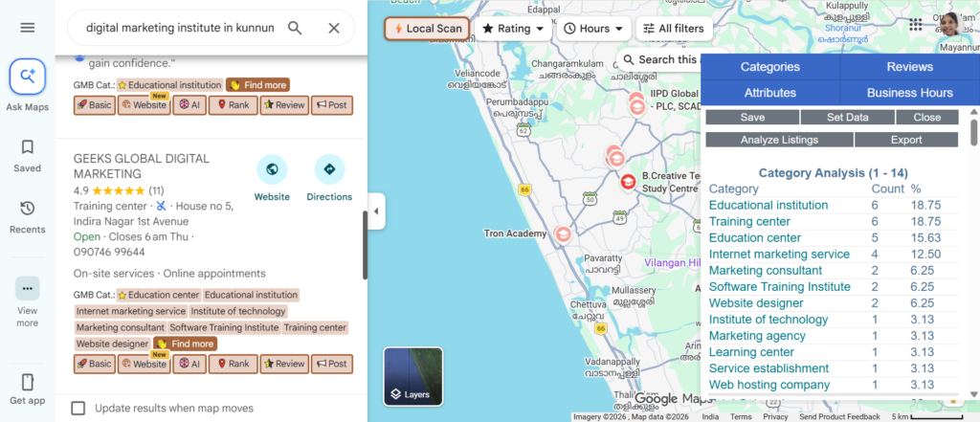Click Rank button under Geeks Global listing
This screenshot has width=980, height=422.
tap(234, 364)
